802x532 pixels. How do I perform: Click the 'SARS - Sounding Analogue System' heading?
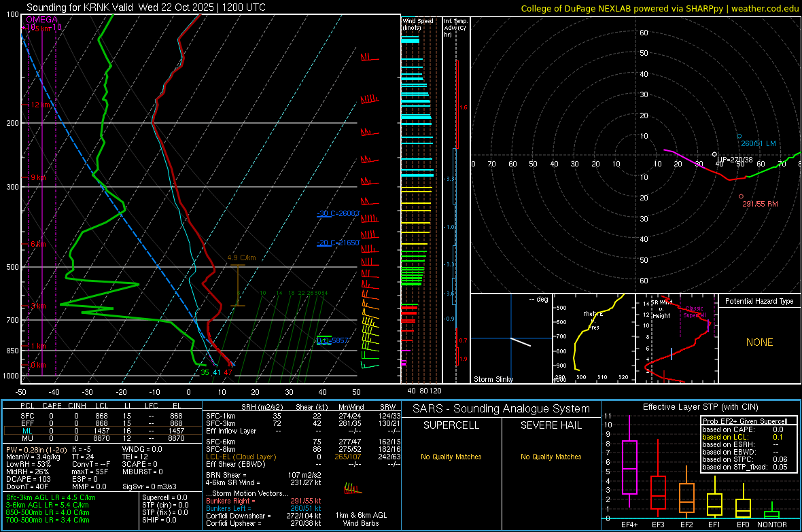[x=502, y=409]
